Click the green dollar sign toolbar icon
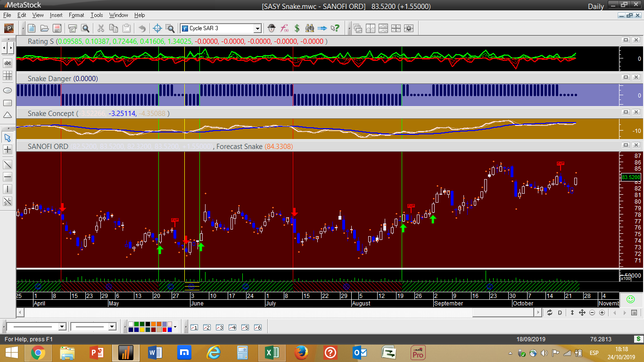Image resolution: width=644 pixels, height=362 pixels. pos(297,28)
